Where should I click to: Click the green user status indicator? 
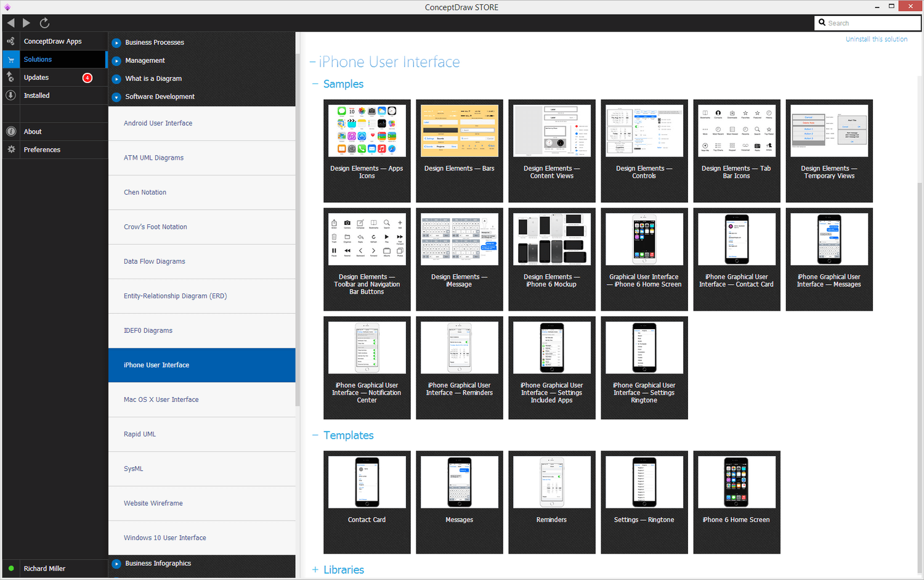[11, 568]
